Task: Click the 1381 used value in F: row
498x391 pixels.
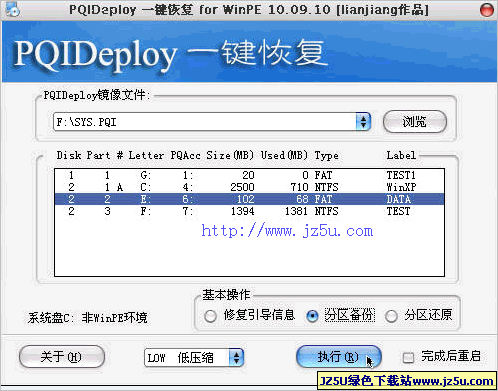Action: (296, 211)
